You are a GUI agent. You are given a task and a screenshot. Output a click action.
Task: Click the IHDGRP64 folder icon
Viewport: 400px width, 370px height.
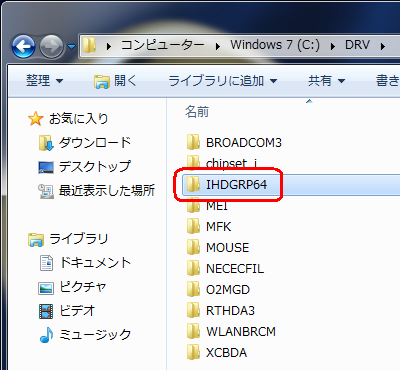point(193,184)
